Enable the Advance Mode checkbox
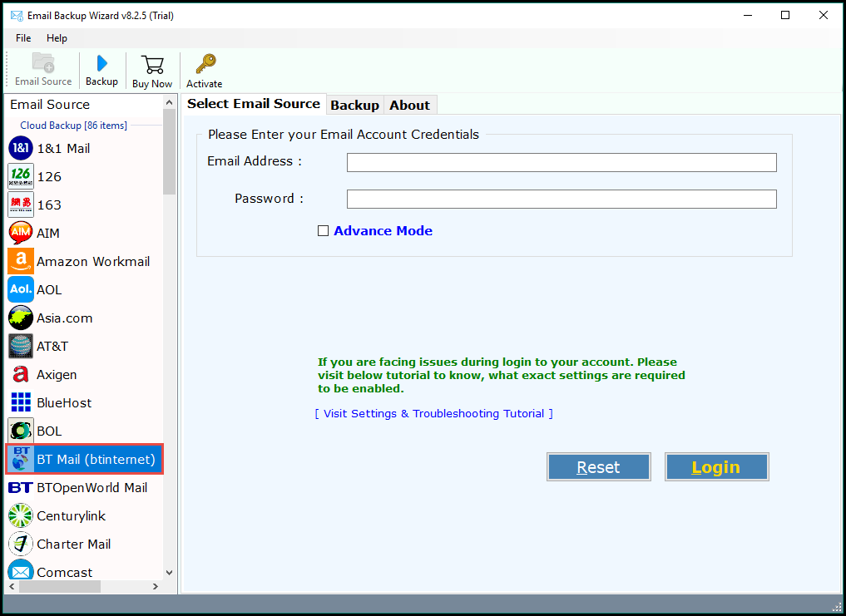Viewport: 846px width, 616px height. tap(323, 231)
